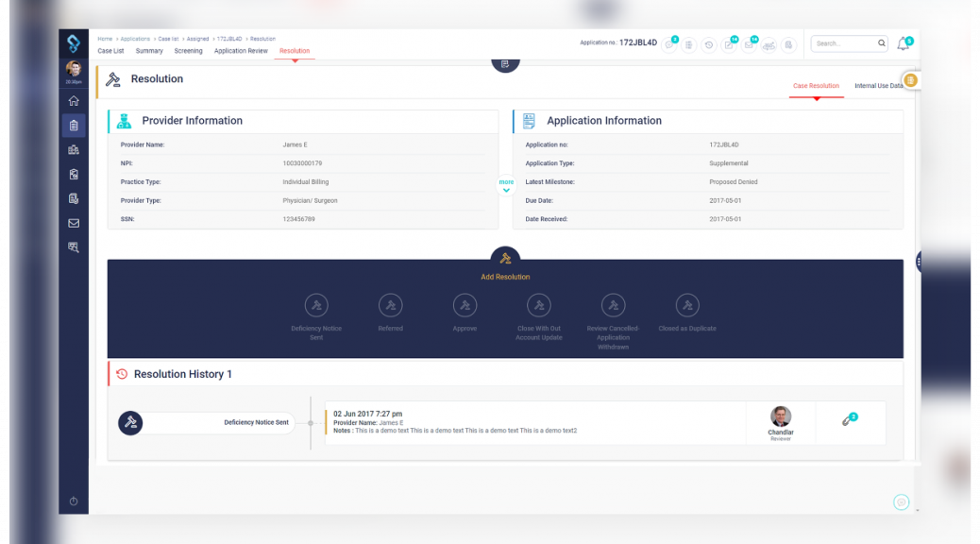The width and height of the screenshot is (980, 544).
Task: Click the document icon right of the 360 icon
Action: coord(788,45)
